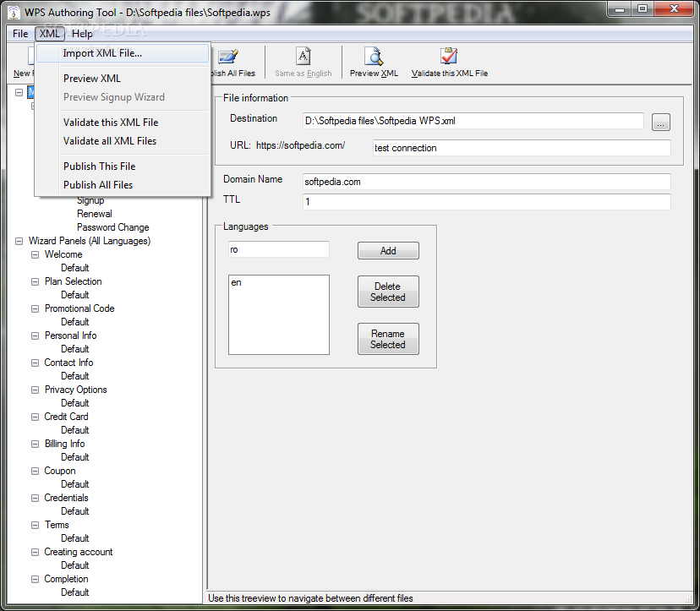Screen dimensions: 700x611
Task: Select the Renewal tree item
Action: [94, 214]
